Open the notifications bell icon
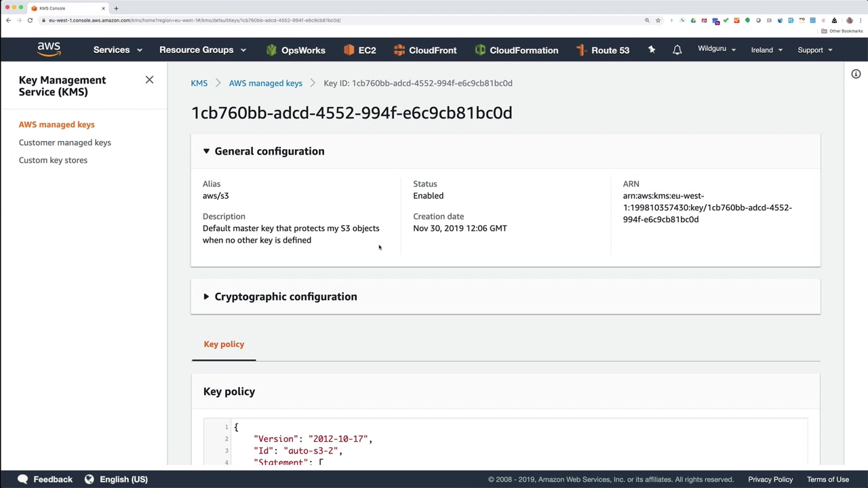Viewport: 868px width, 488px height. [x=677, y=50]
